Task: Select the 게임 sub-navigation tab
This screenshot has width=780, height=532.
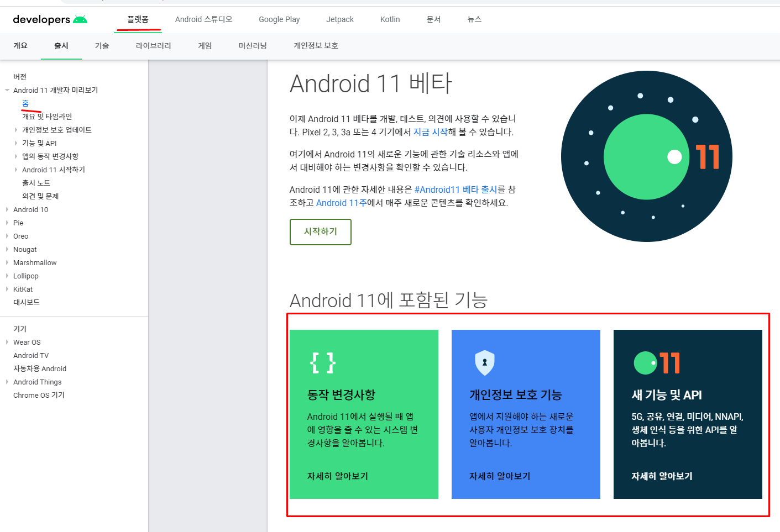Action: pyautogui.click(x=205, y=46)
